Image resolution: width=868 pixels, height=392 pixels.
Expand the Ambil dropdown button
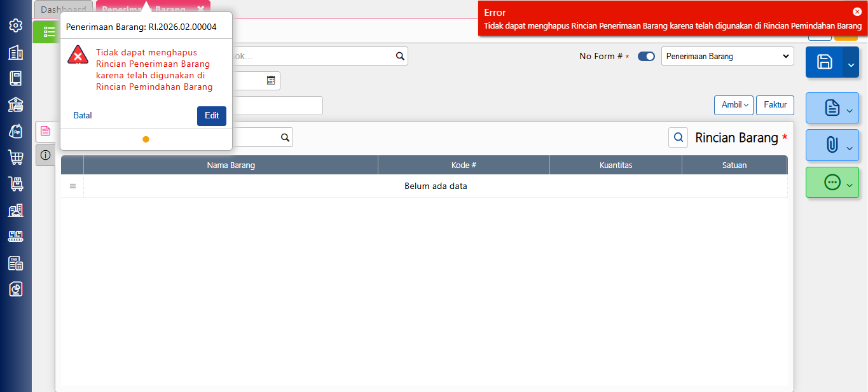pyautogui.click(x=734, y=105)
